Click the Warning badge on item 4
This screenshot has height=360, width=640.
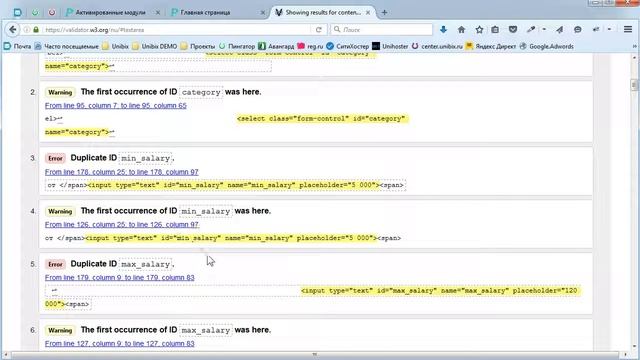click(x=60, y=211)
